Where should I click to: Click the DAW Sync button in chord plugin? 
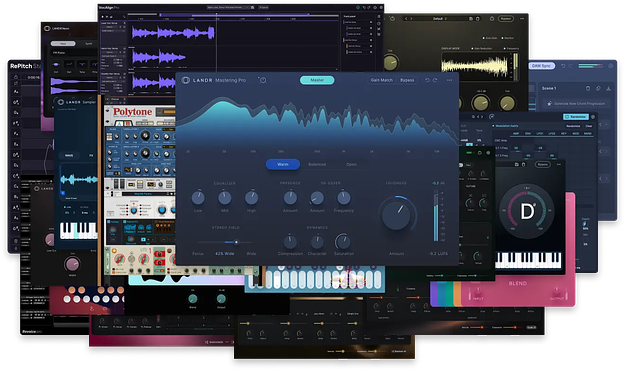(x=541, y=66)
